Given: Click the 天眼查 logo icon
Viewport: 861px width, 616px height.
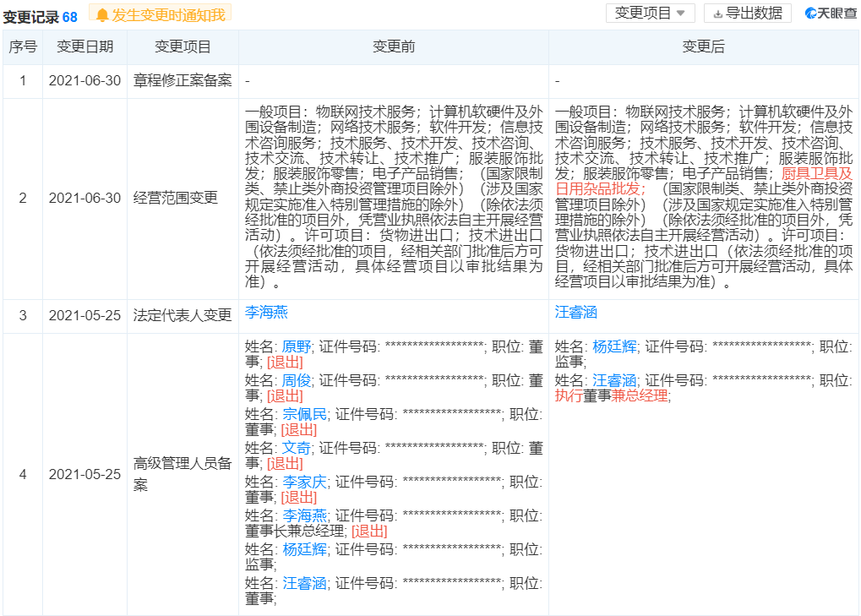Looking at the screenshot, I should (x=811, y=14).
